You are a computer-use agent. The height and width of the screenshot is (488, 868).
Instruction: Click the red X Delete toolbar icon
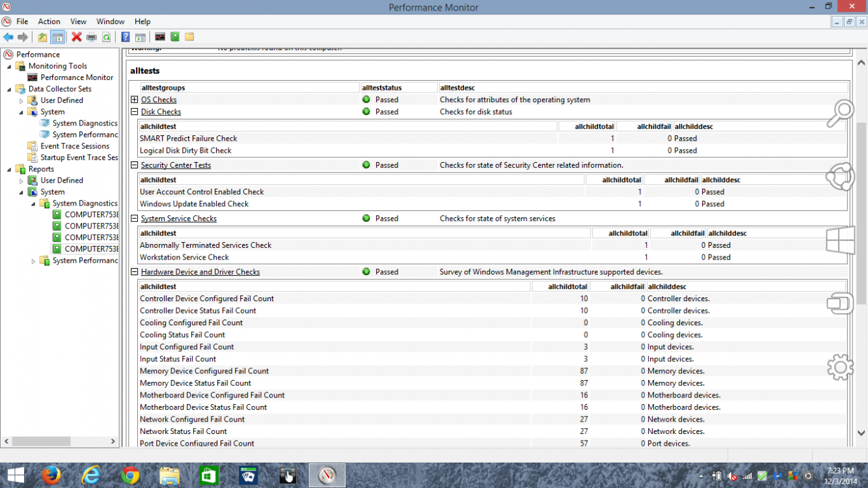[77, 37]
